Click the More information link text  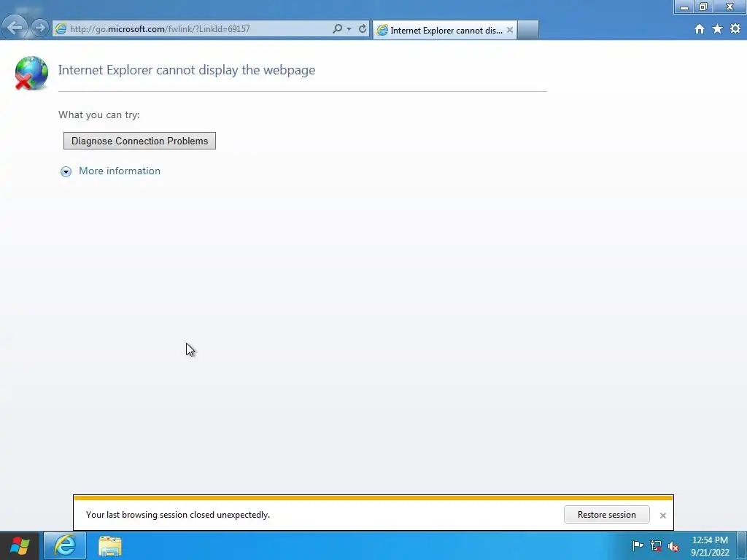[120, 171]
